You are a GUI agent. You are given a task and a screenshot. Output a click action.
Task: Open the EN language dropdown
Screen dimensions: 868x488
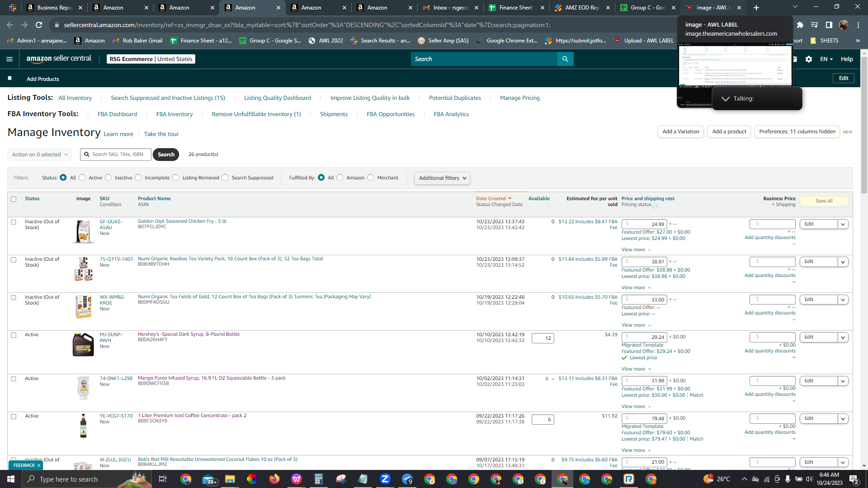[x=826, y=59]
